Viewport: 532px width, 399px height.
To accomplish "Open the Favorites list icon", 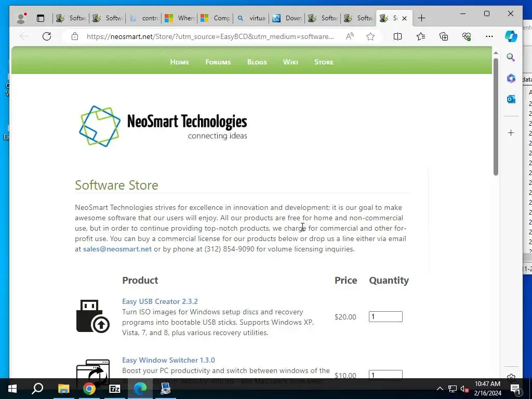I will 421,36.
